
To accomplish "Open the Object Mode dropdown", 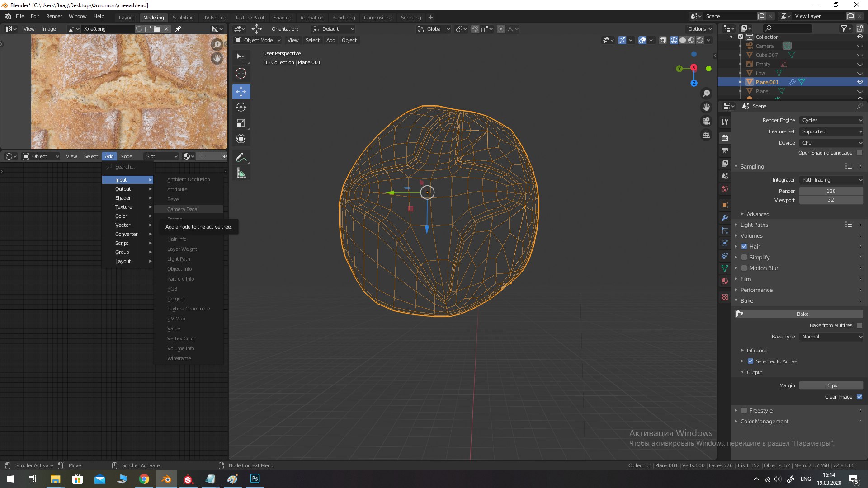I will [258, 40].
